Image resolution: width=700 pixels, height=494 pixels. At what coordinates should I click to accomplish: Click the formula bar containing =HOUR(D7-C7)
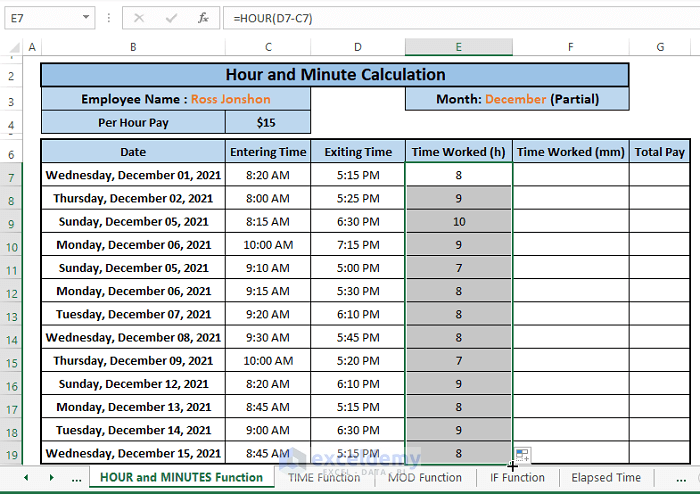[x=460, y=18]
